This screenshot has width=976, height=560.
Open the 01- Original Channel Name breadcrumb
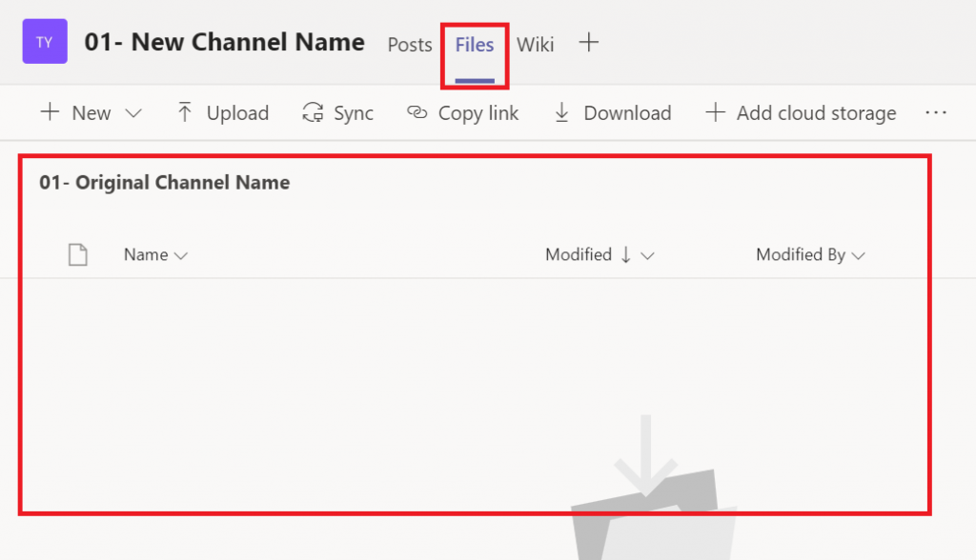(164, 182)
